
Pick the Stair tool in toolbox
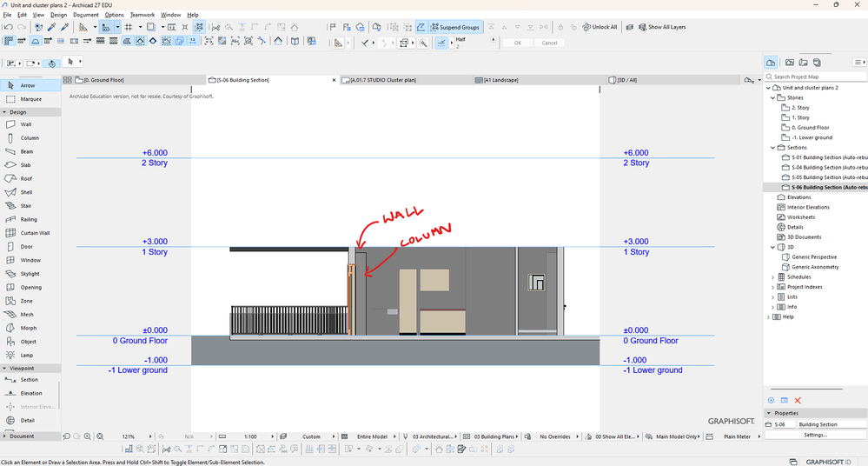click(x=26, y=206)
